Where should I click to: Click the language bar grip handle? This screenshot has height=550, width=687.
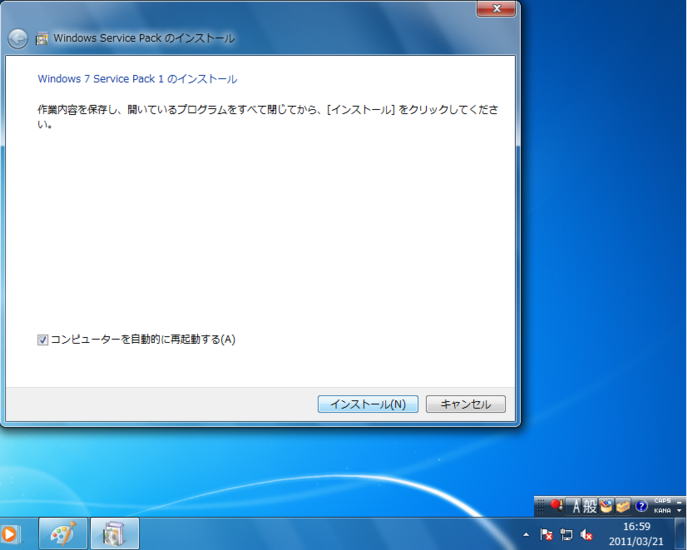[540, 506]
